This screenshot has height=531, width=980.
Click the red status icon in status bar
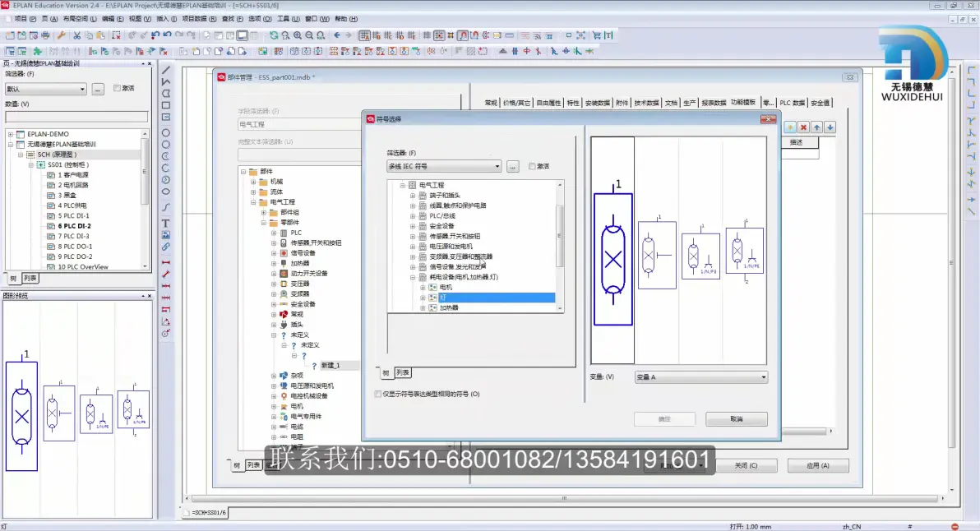tap(955, 527)
